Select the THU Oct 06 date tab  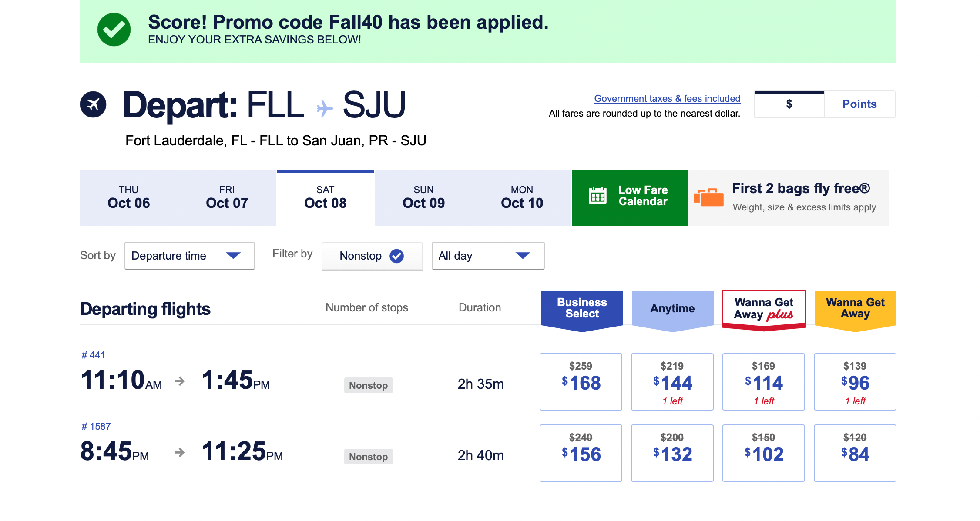[128, 198]
